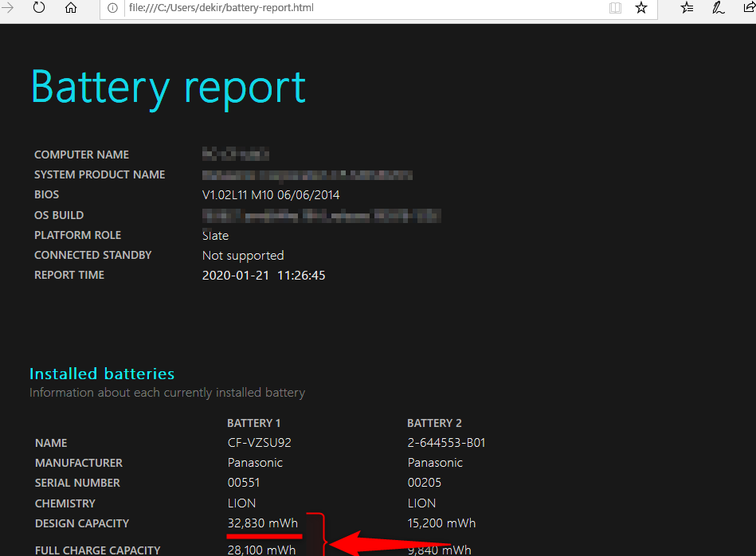Share this page using the share icon
This screenshot has height=556, width=756.
(x=747, y=8)
